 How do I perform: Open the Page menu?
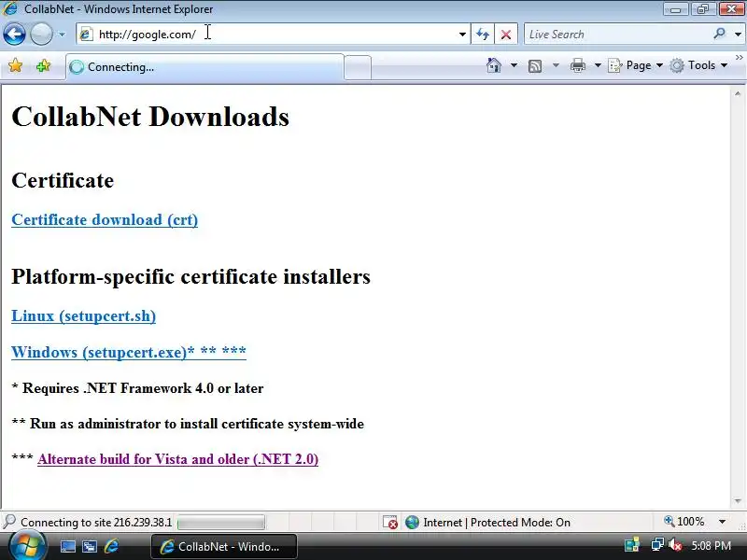point(636,65)
